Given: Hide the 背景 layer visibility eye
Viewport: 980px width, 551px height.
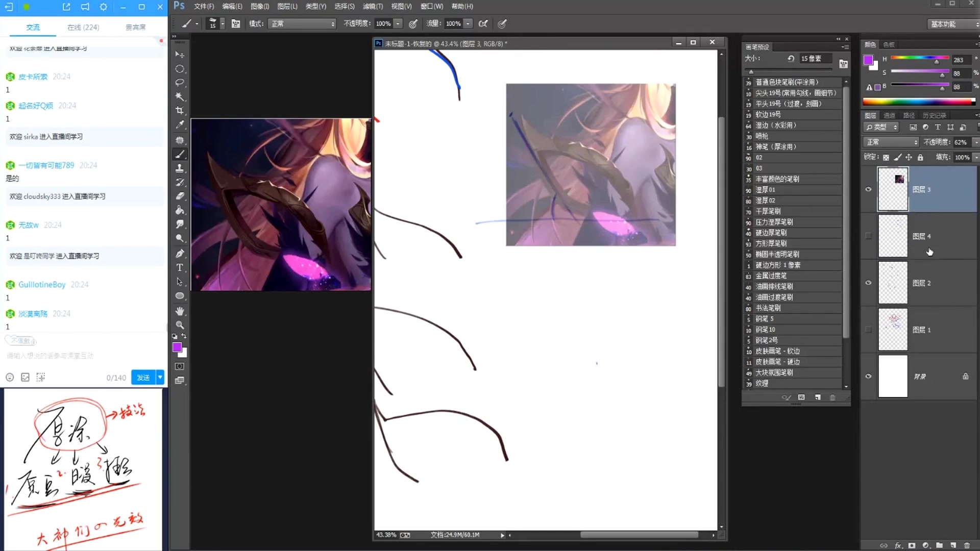Looking at the screenshot, I should point(868,376).
